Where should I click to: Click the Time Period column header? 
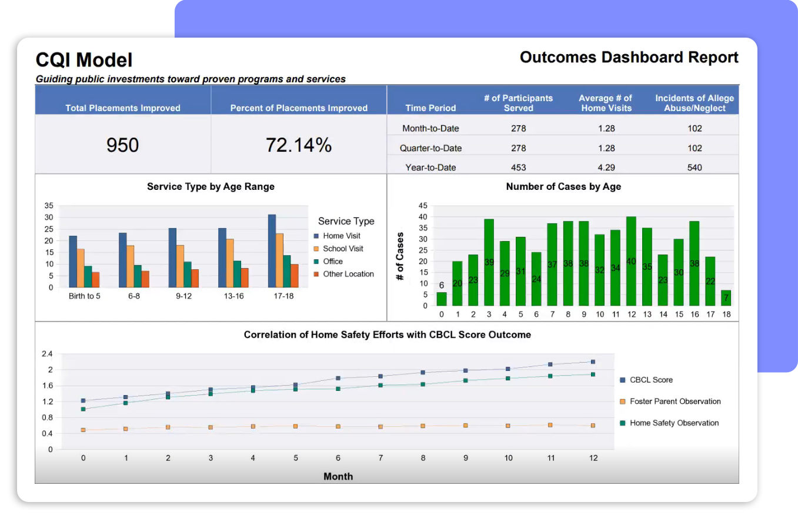[x=430, y=108]
